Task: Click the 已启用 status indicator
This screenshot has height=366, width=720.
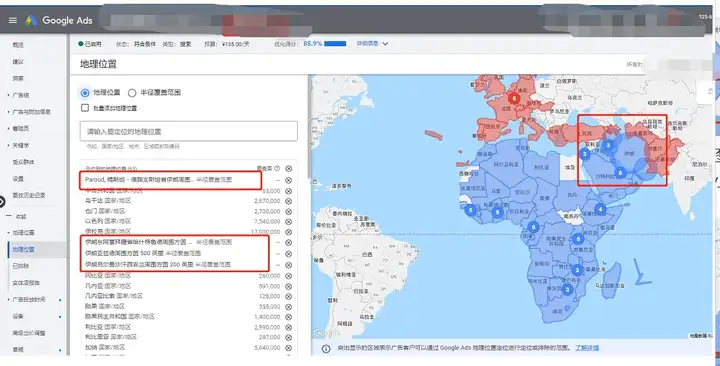Action: click(x=90, y=44)
